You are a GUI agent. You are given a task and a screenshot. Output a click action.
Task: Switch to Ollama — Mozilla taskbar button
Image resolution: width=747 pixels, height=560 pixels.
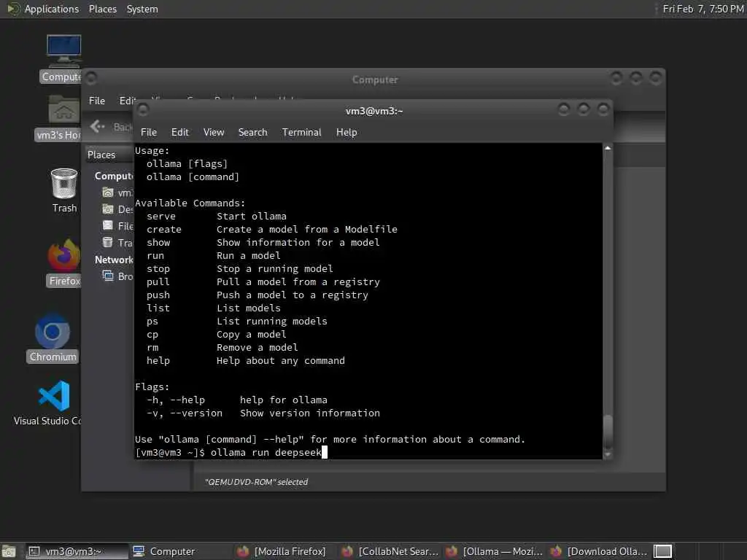494,551
